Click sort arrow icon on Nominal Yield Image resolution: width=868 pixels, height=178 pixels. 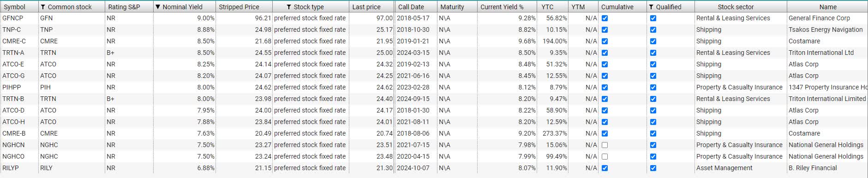click(158, 7)
